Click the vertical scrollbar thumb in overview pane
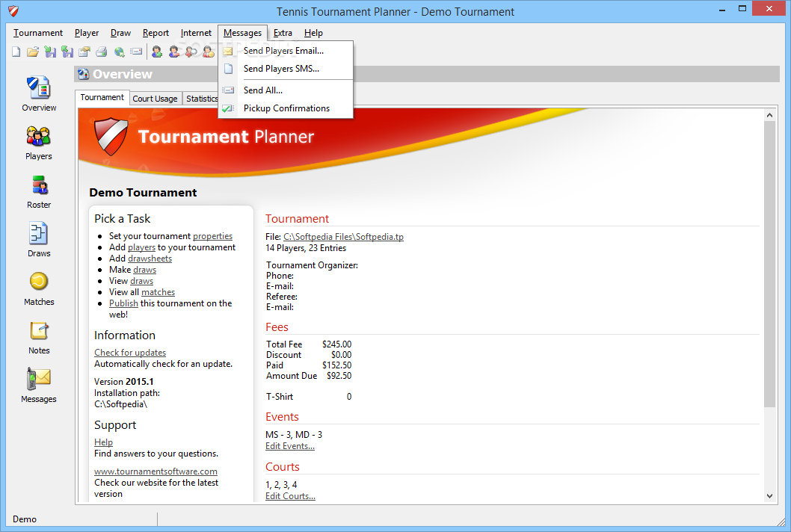Viewport: 791px width, 532px height. [769, 264]
